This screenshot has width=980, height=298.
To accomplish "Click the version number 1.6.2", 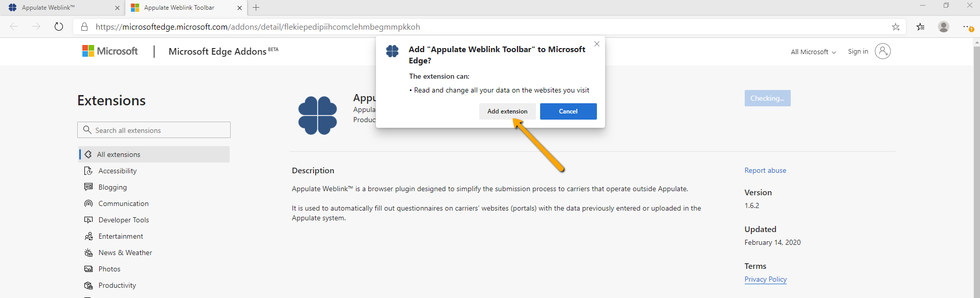I will [x=752, y=205].
